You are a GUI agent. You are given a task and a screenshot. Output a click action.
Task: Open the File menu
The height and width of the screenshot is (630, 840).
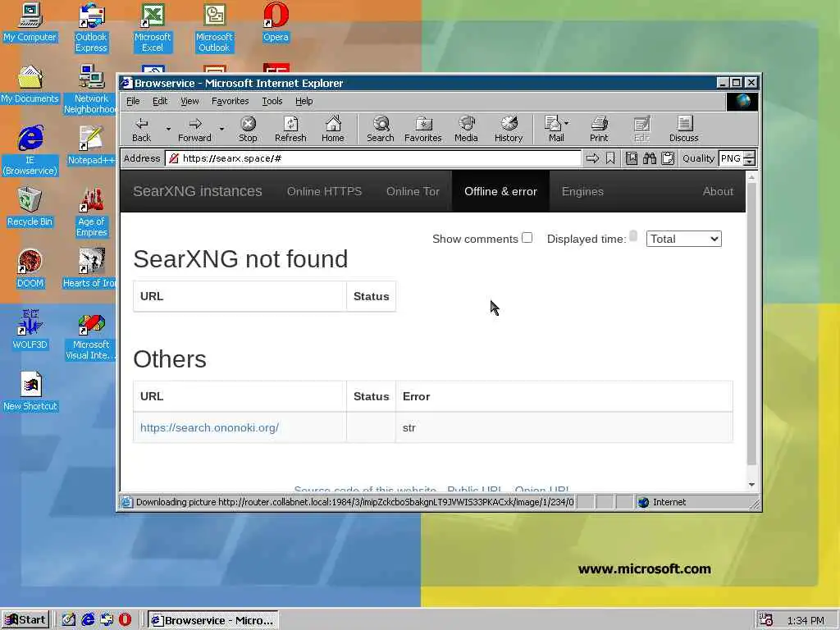pyautogui.click(x=133, y=101)
